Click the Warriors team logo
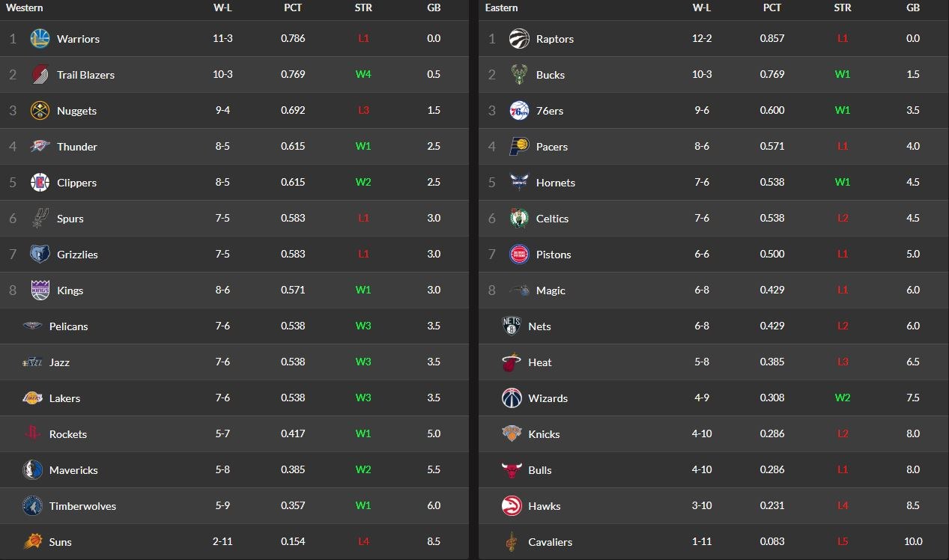 pos(40,39)
